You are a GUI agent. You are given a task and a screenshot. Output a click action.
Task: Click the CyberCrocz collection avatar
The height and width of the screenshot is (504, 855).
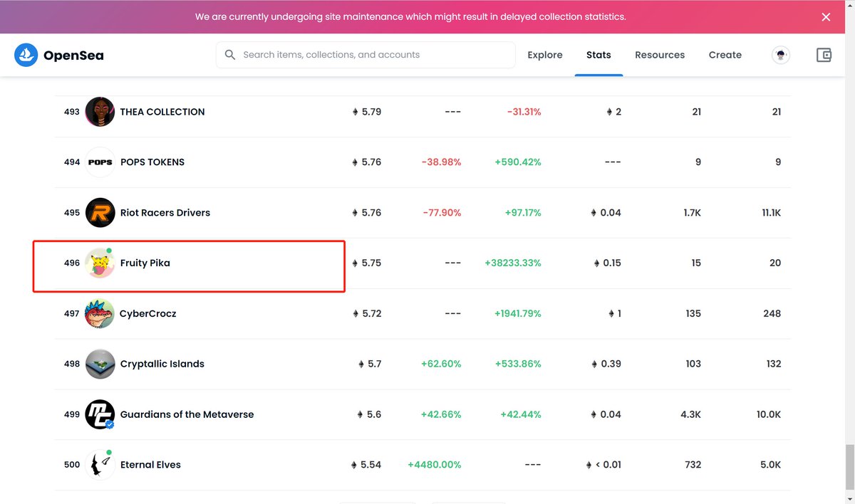point(100,313)
